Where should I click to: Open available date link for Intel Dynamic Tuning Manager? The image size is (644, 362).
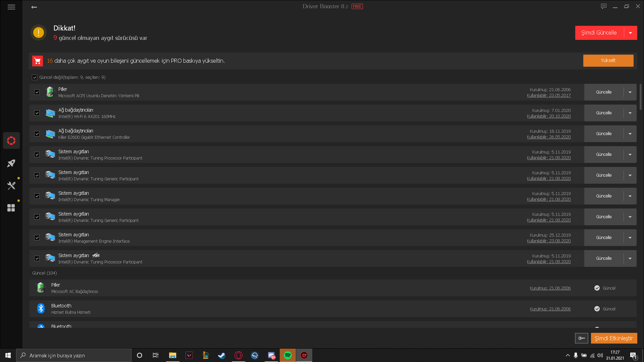(x=549, y=199)
